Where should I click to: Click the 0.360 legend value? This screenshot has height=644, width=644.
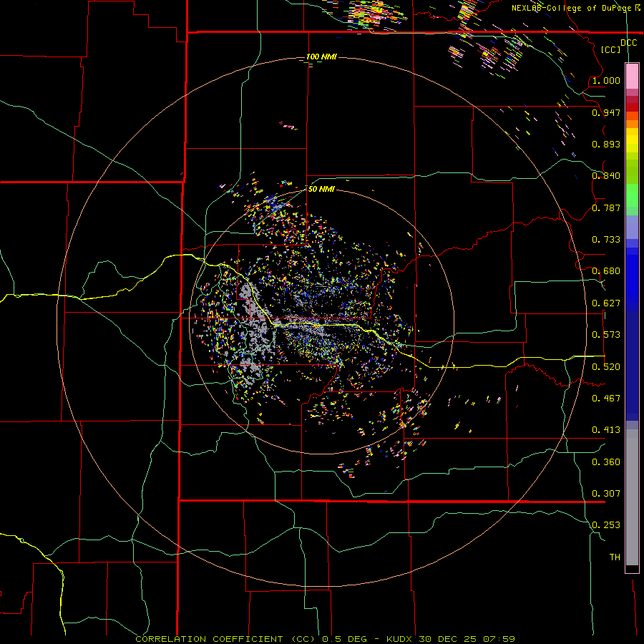(606, 462)
